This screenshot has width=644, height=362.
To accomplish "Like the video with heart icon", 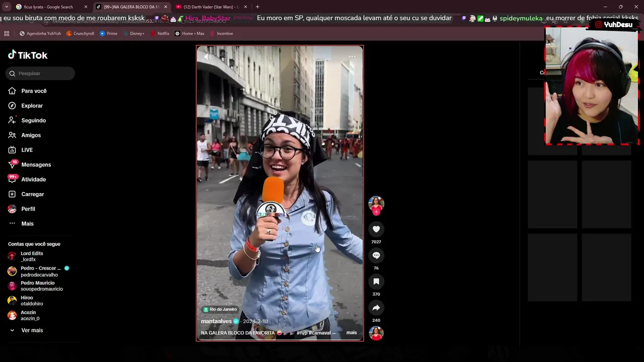I will pos(376,229).
